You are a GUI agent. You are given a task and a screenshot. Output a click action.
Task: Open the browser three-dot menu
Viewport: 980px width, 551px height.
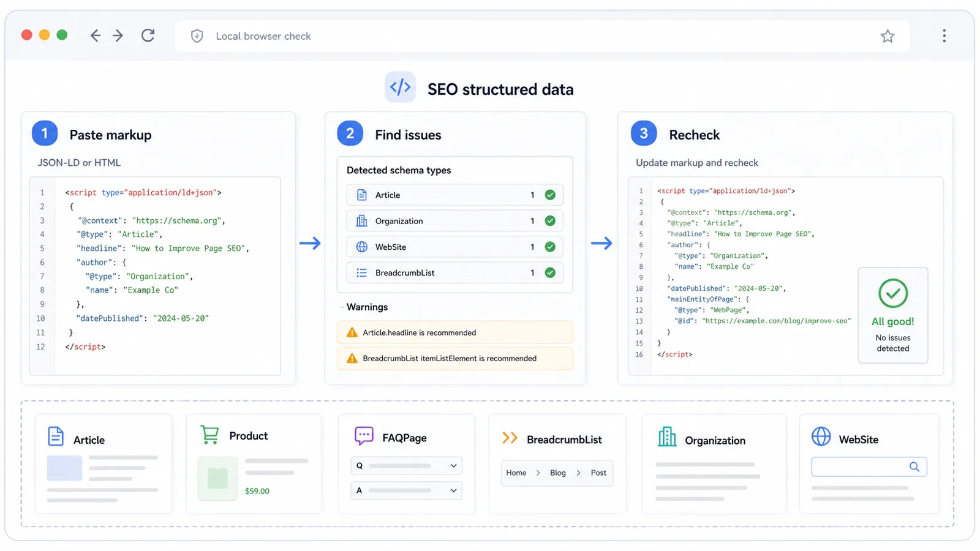coord(944,36)
